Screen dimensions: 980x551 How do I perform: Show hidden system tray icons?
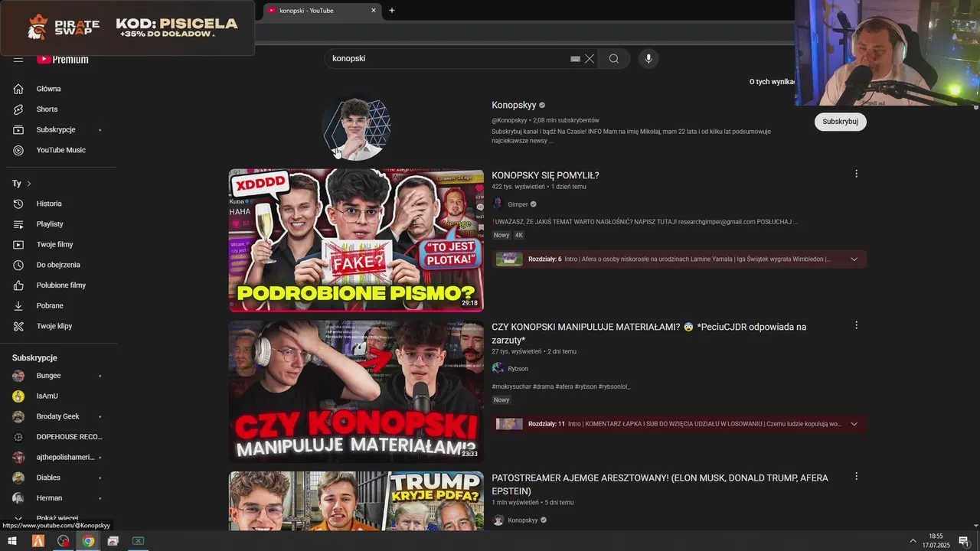(x=913, y=541)
